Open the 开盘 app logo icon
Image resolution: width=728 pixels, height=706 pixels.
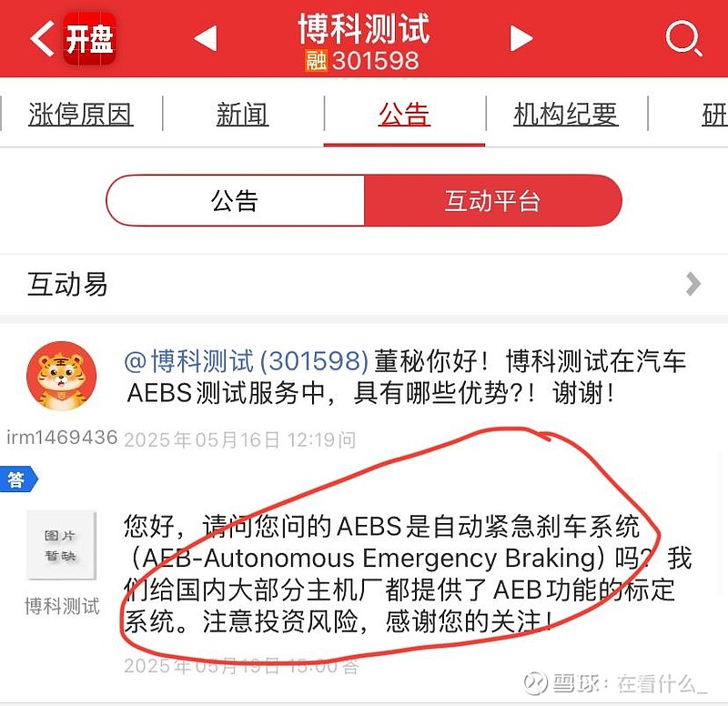click(89, 39)
